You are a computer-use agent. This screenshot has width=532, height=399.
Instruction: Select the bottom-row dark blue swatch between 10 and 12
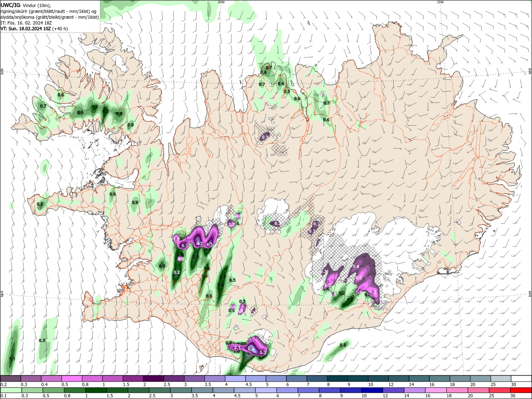point(372,390)
